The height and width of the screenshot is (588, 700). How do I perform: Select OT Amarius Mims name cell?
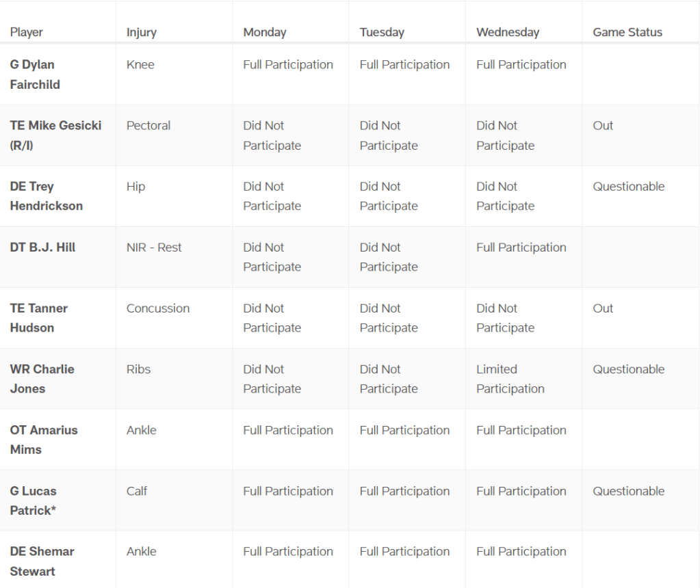click(x=44, y=440)
